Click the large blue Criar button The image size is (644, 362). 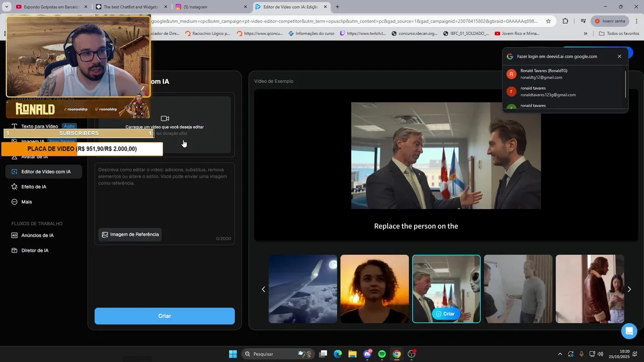pyautogui.click(x=165, y=316)
